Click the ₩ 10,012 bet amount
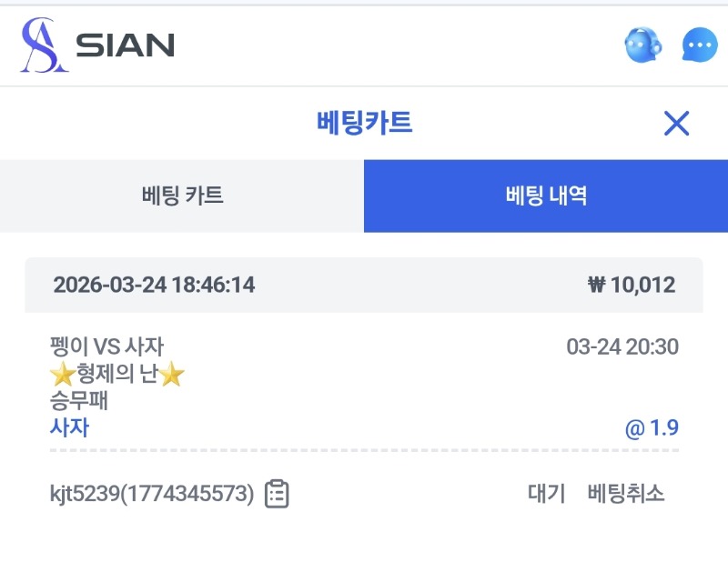 point(632,286)
